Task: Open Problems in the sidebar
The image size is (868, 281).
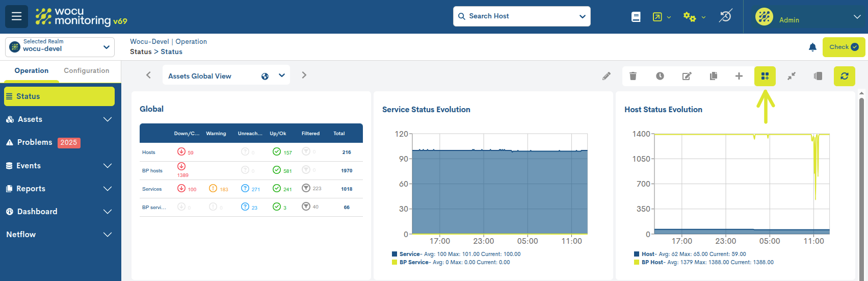Action: pos(35,142)
